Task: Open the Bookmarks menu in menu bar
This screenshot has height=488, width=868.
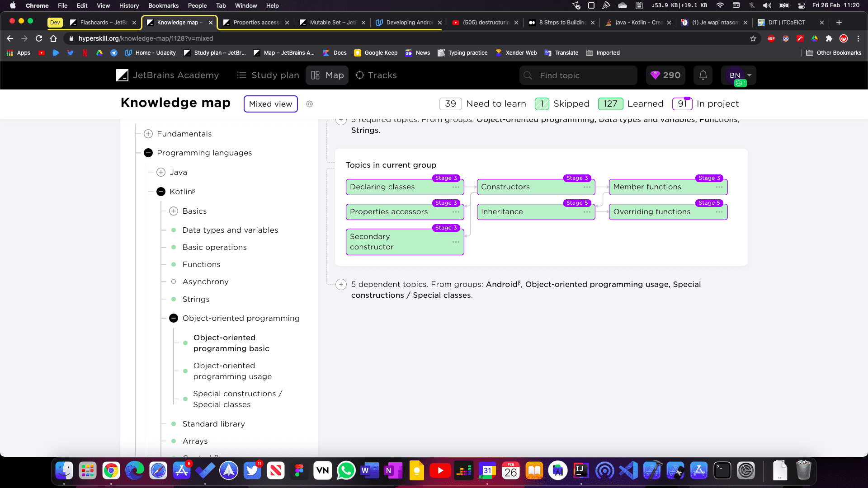Action: pos(163,5)
